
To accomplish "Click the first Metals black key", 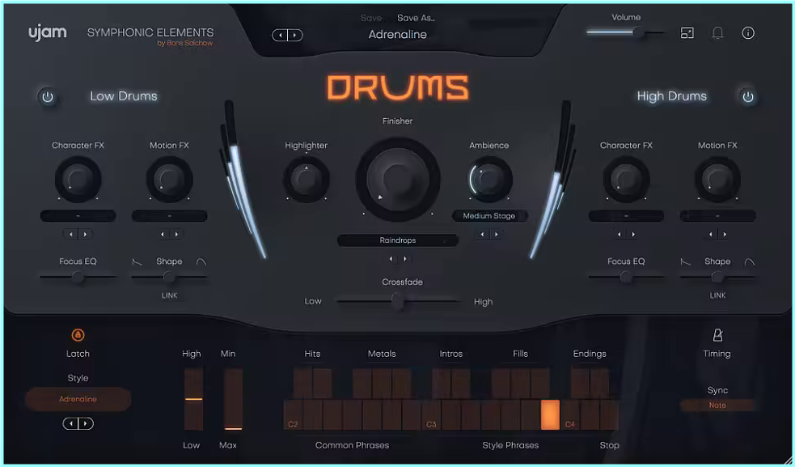I will click(362, 383).
